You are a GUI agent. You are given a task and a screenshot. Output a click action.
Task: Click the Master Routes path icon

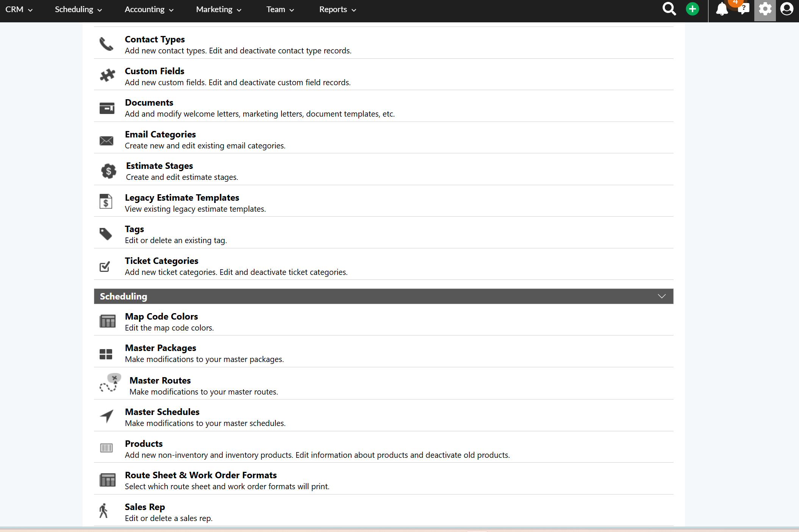click(x=110, y=382)
